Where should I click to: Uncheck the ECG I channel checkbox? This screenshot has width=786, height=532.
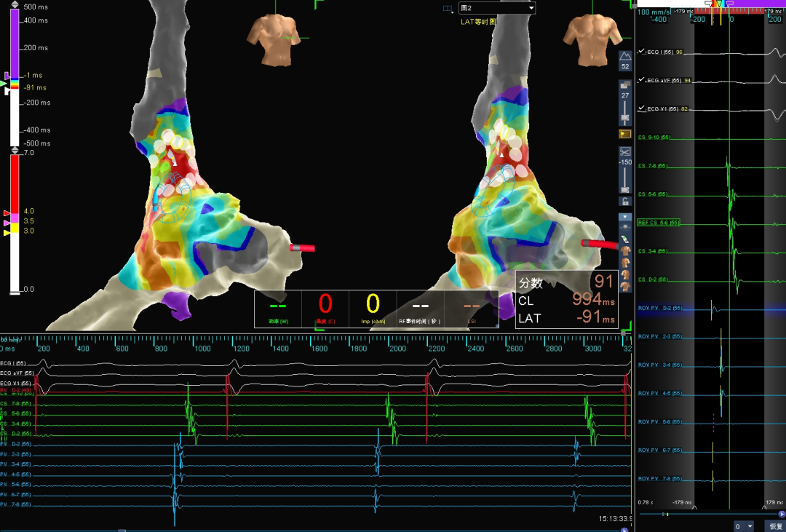click(x=640, y=52)
